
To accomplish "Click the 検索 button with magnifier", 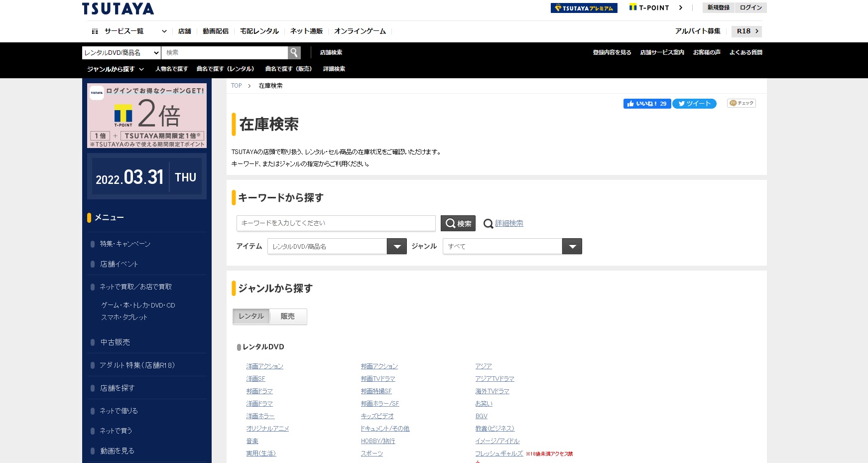I will pos(458,223).
